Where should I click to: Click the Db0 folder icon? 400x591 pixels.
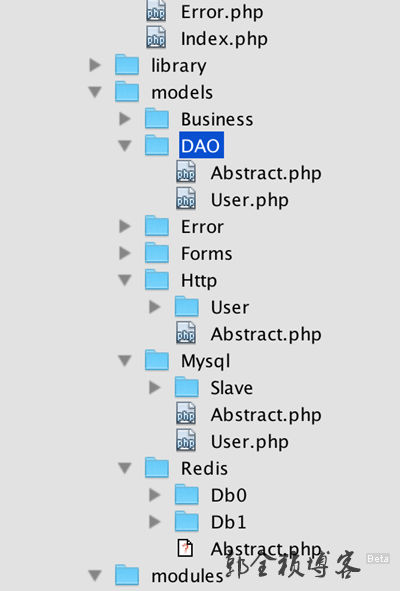187,495
